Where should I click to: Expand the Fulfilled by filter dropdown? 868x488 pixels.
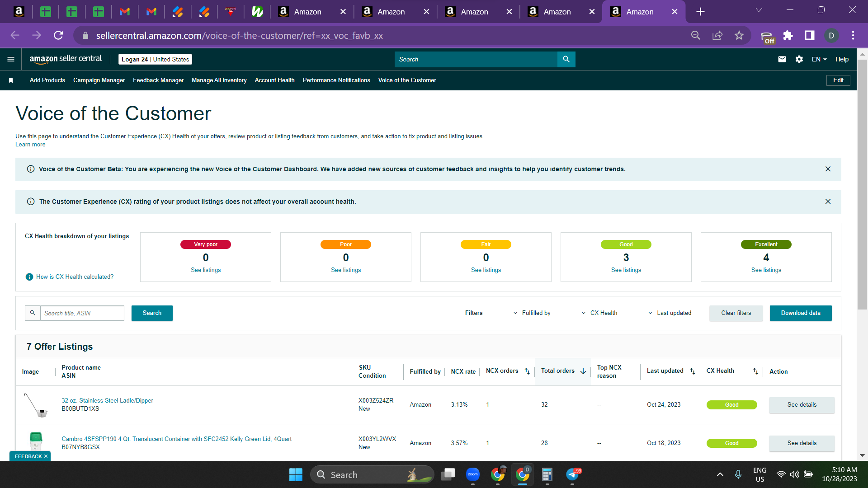(532, 313)
